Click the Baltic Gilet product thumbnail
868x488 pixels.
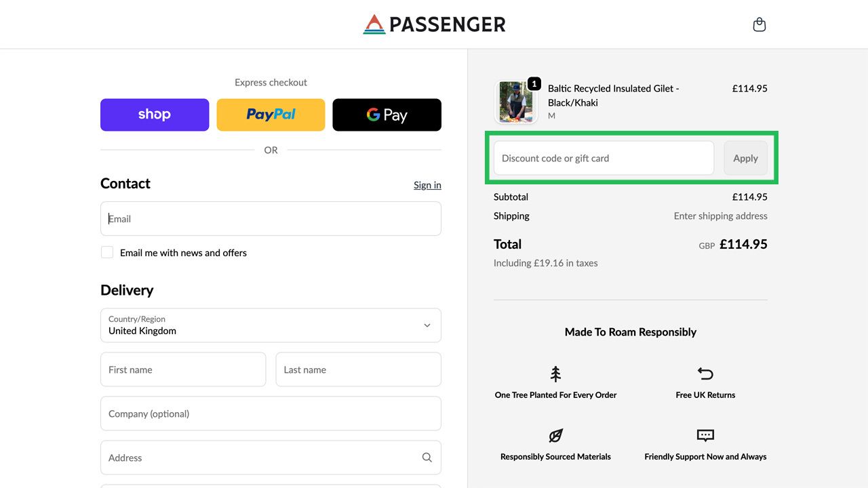[515, 102]
